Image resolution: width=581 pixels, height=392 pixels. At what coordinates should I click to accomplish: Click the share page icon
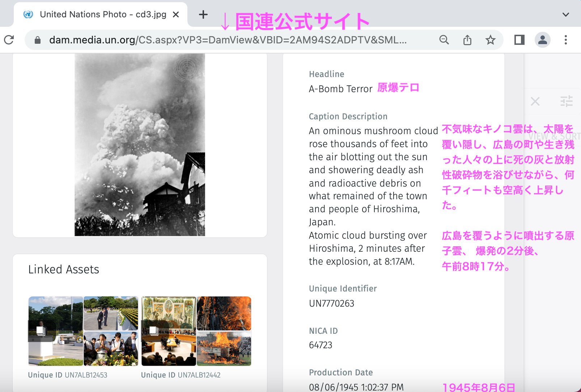coord(467,40)
